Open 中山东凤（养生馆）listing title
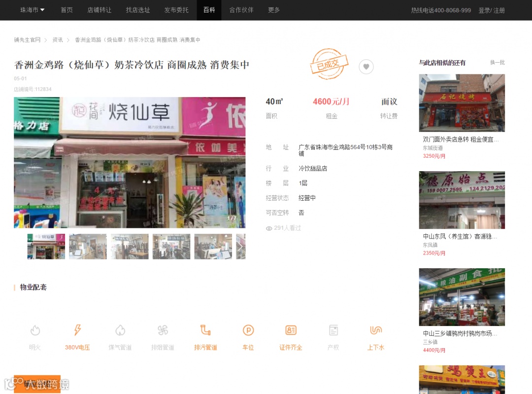532x394 pixels. tap(460, 237)
